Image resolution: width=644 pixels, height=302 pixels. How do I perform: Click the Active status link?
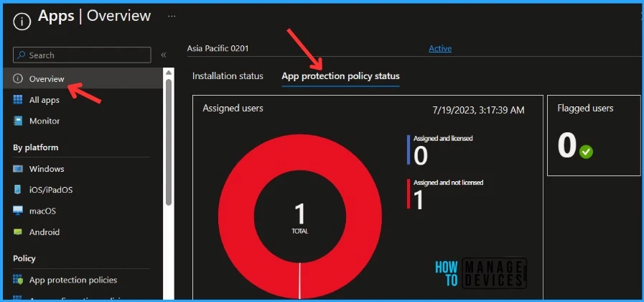[x=440, y=49]
